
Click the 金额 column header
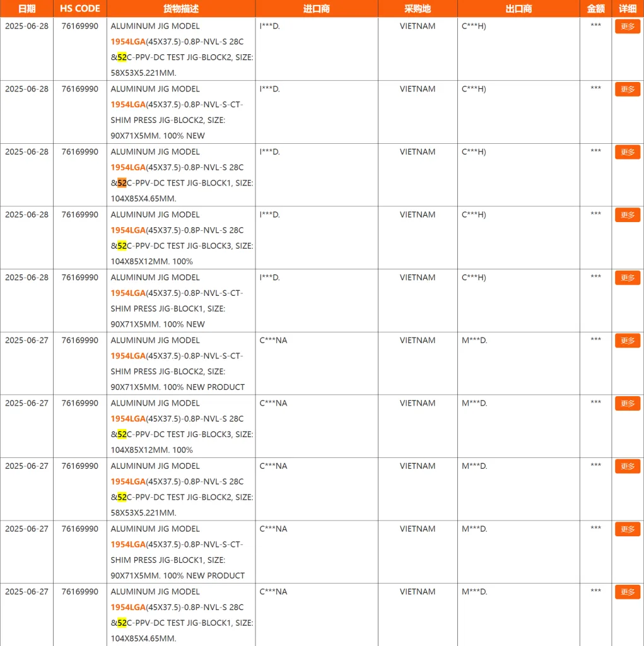595,9
